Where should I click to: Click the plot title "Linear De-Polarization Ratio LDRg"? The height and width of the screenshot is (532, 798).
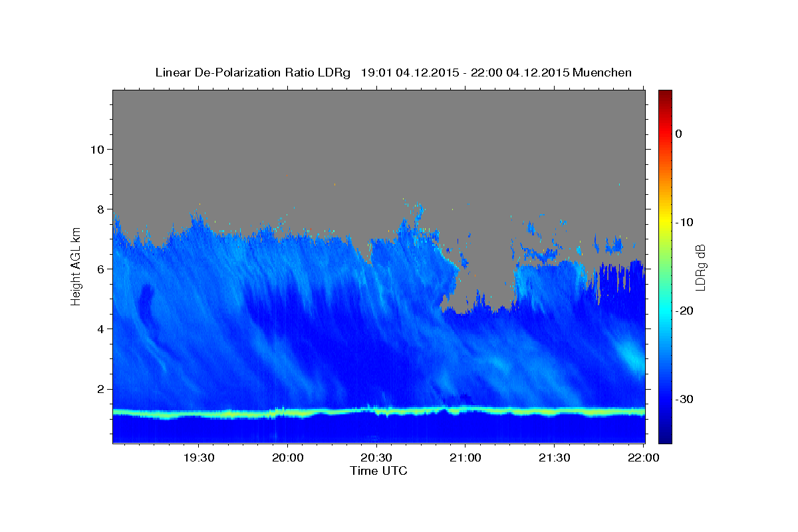pyautogui.click(x=253, y=72)
